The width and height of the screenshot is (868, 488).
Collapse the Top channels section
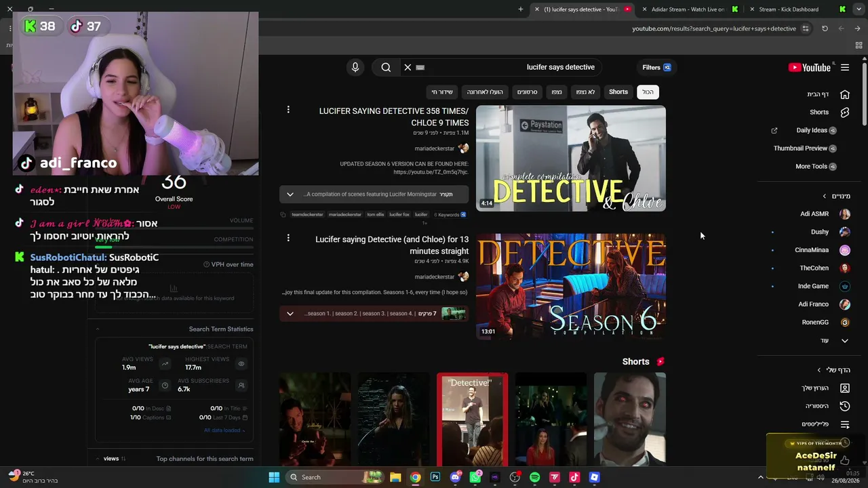98,459
